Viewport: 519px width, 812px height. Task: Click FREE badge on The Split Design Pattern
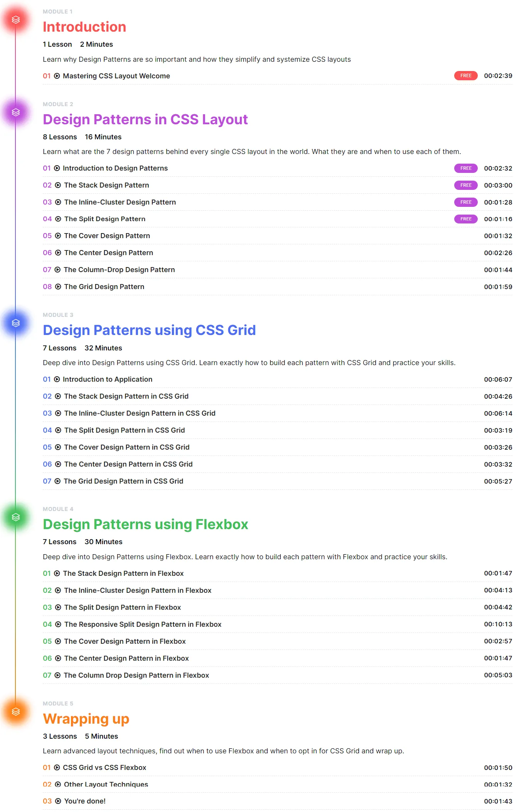coord(466,219)
